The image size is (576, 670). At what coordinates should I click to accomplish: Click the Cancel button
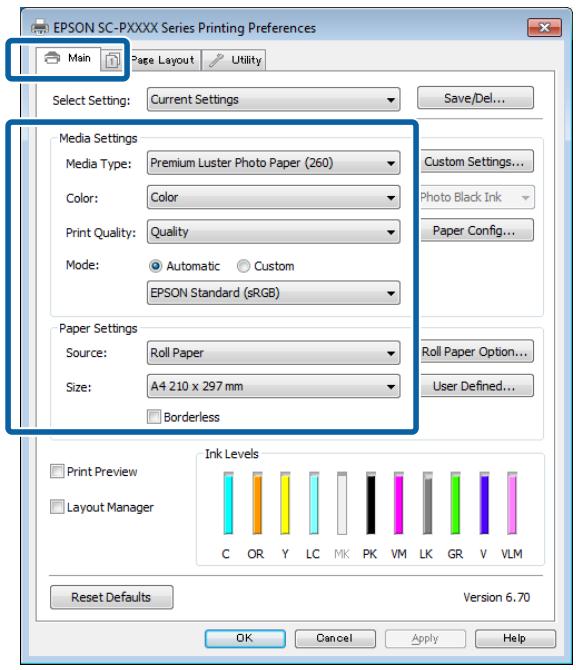tap(335, 638)
